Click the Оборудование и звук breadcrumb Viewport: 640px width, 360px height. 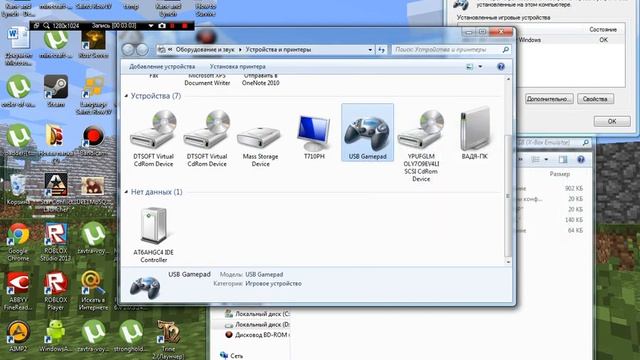(205, 49)
